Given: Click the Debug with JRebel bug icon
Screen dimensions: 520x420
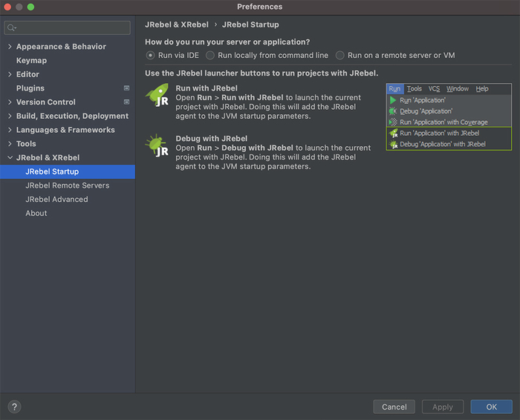Looking at the screenshot, I should (x=157, y=146).
